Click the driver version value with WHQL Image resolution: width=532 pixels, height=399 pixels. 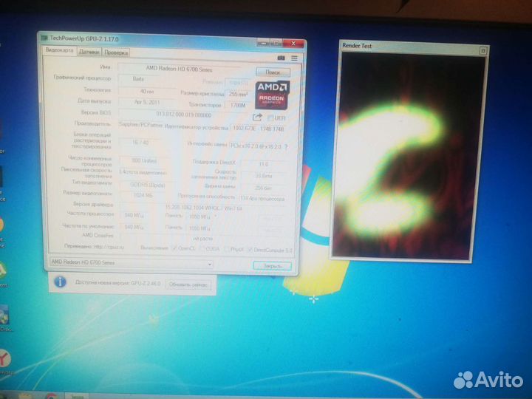204,208
